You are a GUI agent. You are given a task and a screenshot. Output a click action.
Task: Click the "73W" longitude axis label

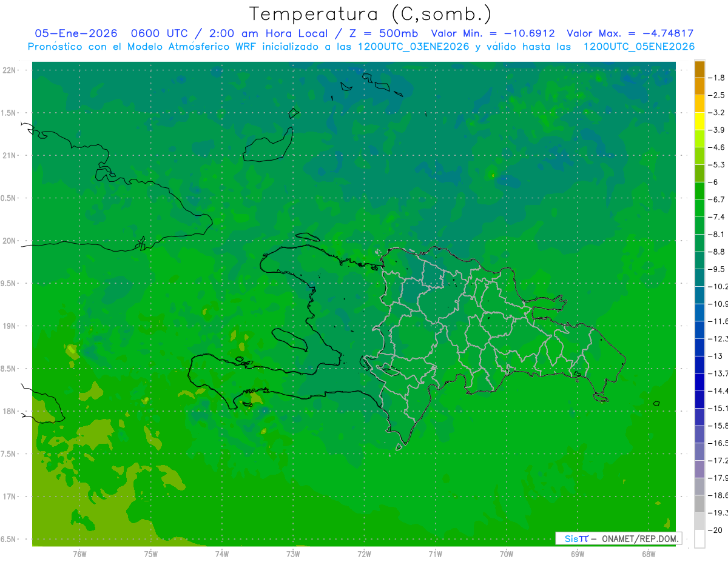(293, 554)
